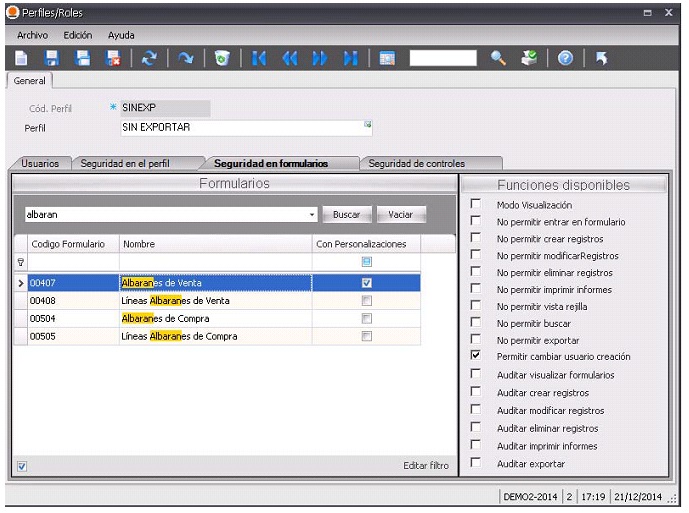This screenshot has width=689, height=513.
Task: Toggle the Modo Visualización checkbox
Action: click(476, 204)
